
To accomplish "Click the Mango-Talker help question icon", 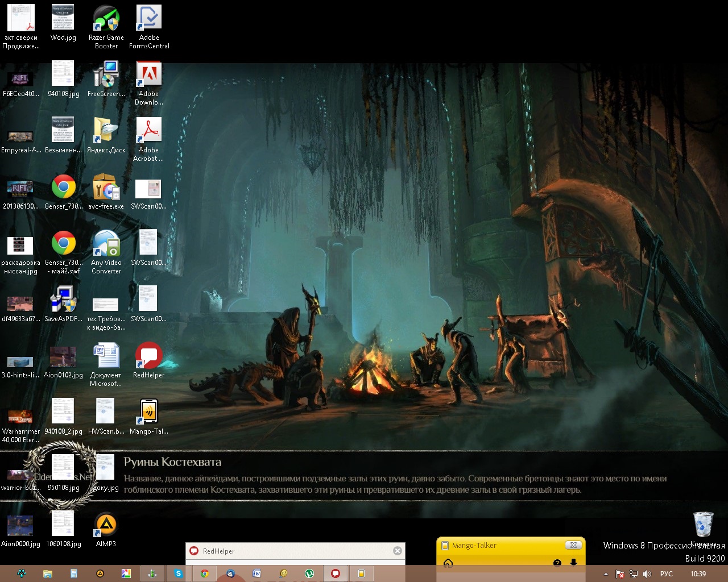I will tap(557, 563).
